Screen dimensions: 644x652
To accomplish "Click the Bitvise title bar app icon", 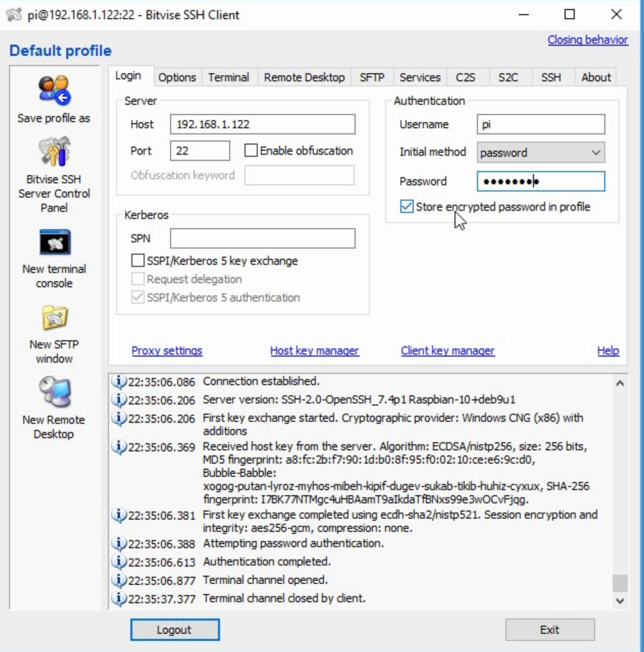I will click(x=14, y=14).
